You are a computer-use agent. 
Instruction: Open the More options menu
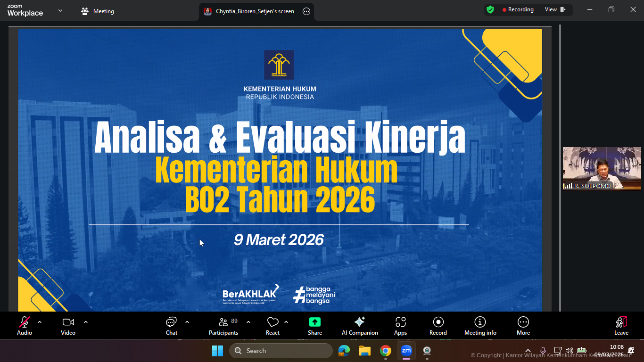click(x=523, y=326)
